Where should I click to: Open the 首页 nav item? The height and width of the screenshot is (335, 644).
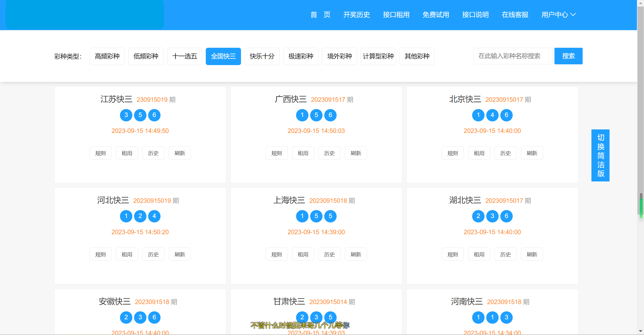click(320, 15)
